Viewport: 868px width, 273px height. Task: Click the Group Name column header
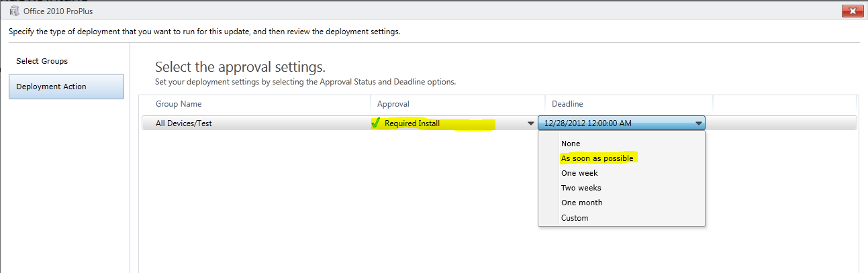(x=179, y=104)
